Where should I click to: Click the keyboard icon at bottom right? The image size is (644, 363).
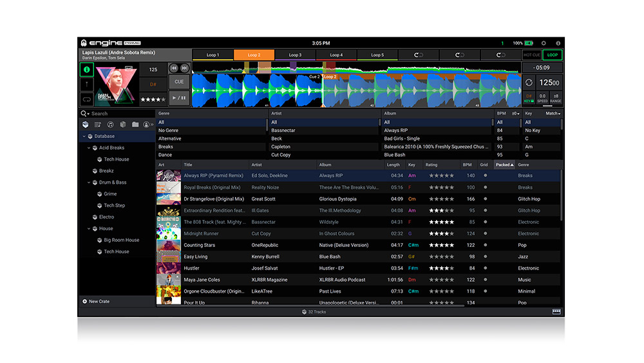coord(556,311)
